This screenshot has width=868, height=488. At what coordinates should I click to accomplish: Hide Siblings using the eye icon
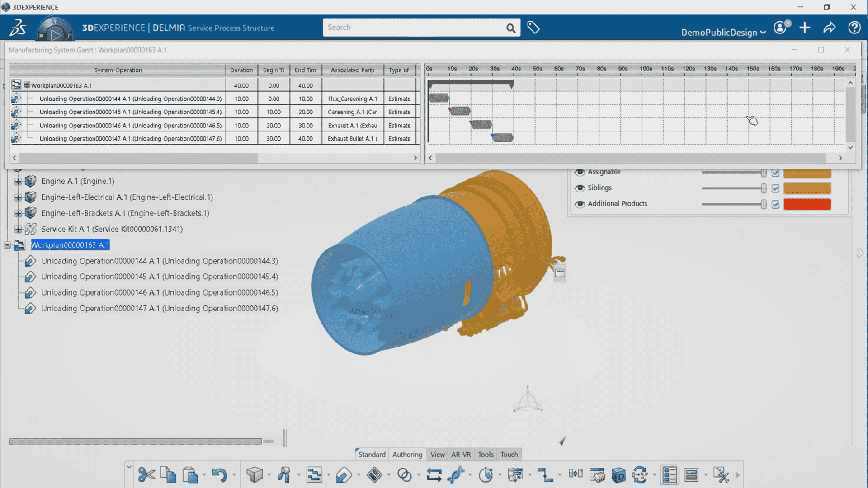click(x=579, y=188)
